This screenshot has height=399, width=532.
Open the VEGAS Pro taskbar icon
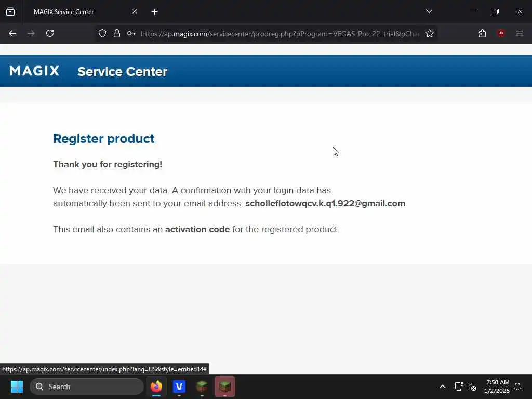tap(179, 387)
